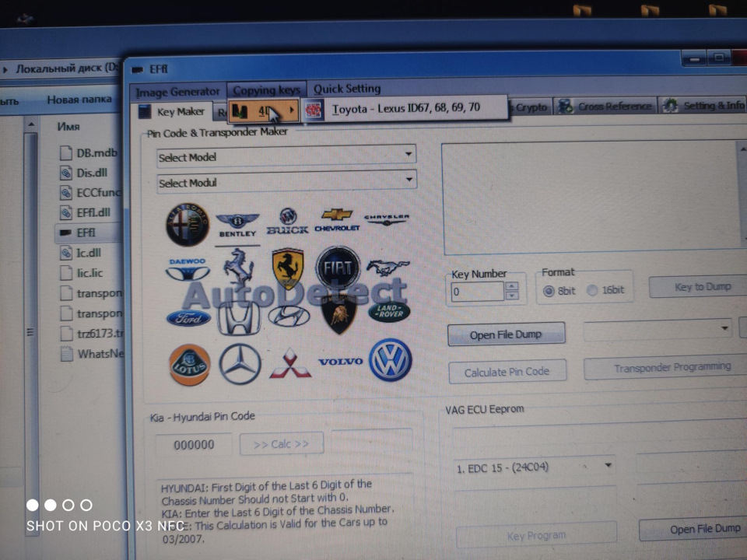
Task: Click the Key to Dump button
Action: (x=698, y=287)
